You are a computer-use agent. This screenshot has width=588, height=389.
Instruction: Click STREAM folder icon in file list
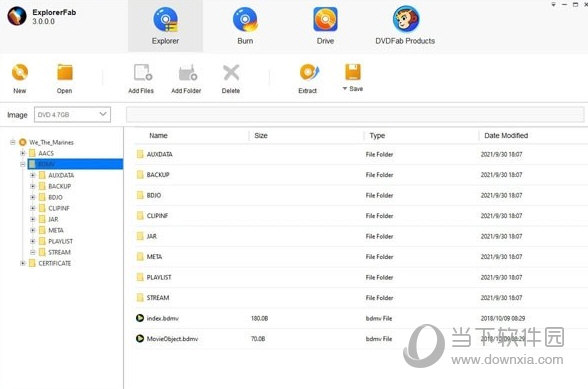coord(140,297)
